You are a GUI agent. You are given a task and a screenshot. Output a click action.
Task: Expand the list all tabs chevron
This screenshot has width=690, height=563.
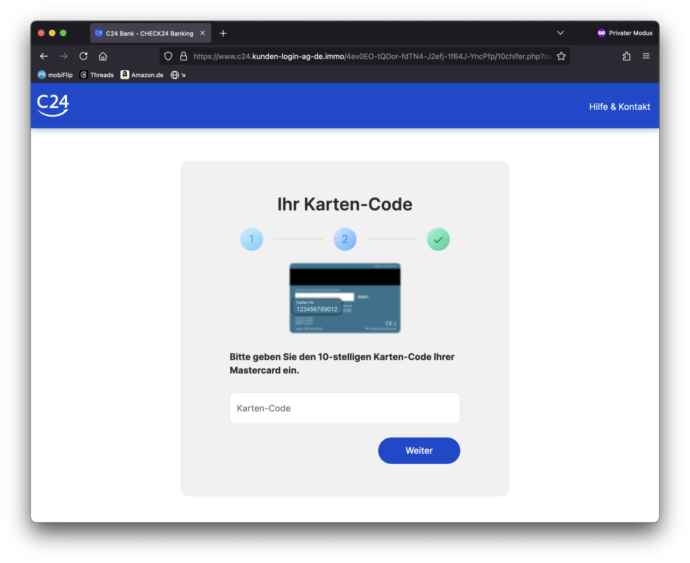(x=560, y=33)
